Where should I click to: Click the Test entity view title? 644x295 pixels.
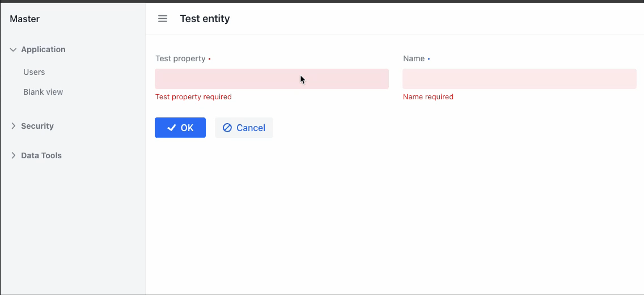tap(205, 19)
